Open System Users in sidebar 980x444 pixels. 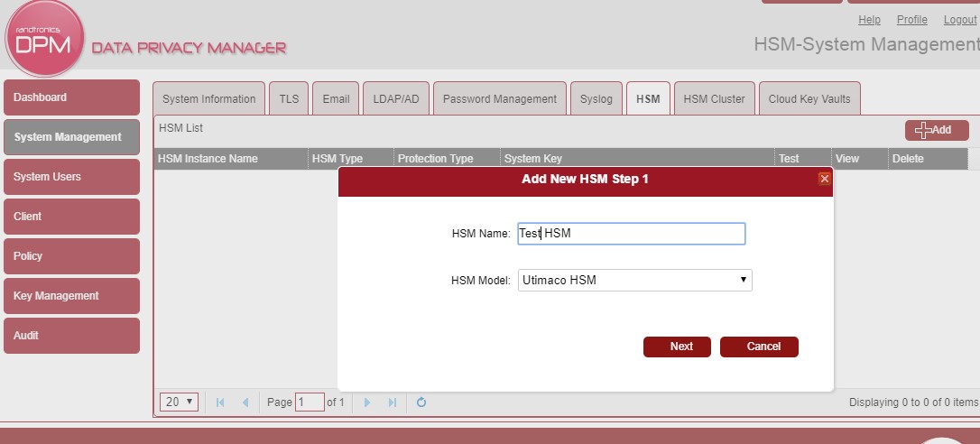point(72,177)
